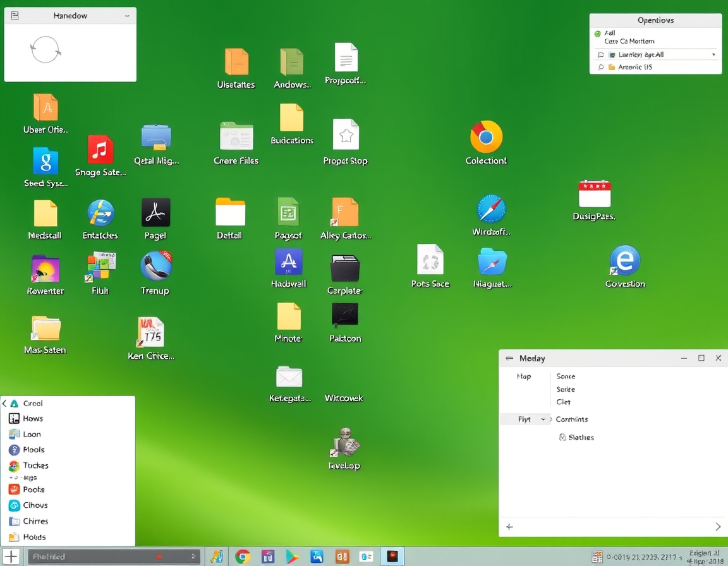The image size is (728, 566).
Task: Select Clhous in the left list
Action: tap(35, 505)
